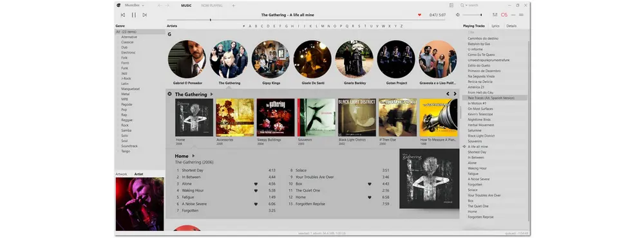Select the Accessories album cover
644x238 pixels.
[x=235, y=117]
